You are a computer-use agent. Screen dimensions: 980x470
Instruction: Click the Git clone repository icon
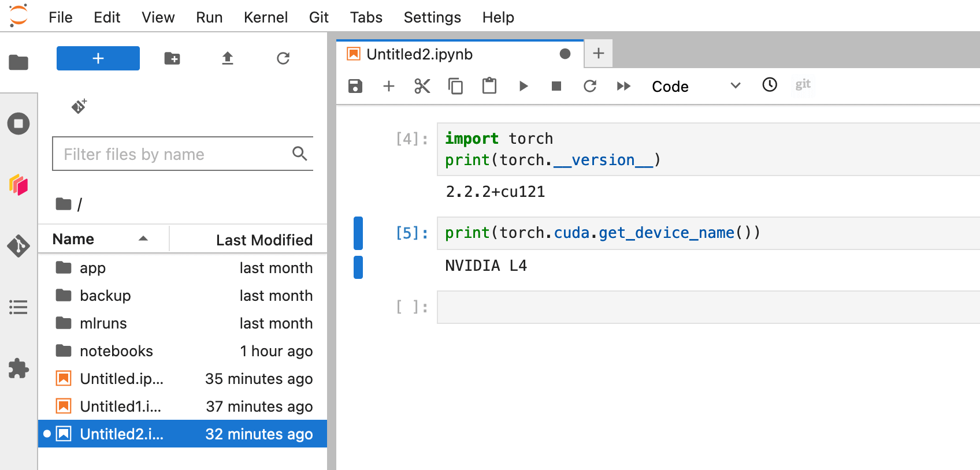[79, 106]
